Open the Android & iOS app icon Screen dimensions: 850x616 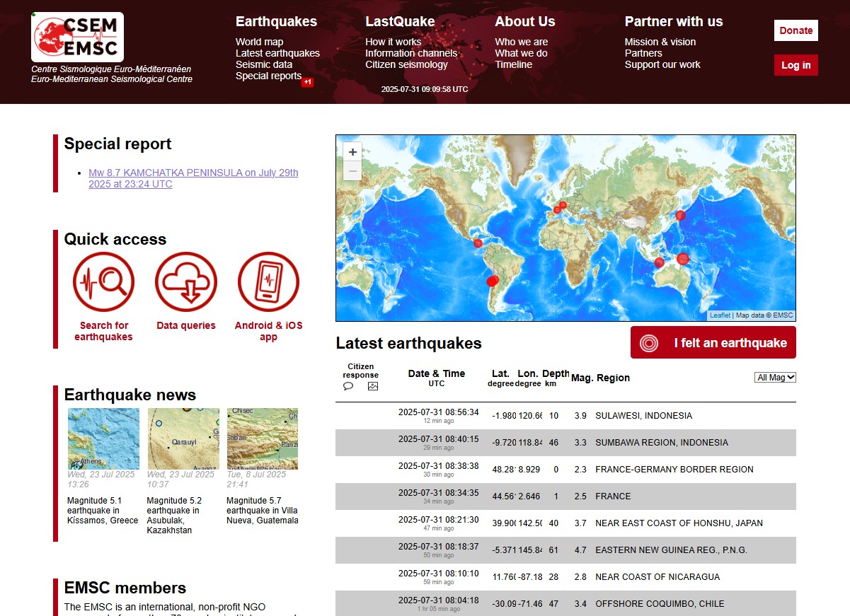click(268, 282)
